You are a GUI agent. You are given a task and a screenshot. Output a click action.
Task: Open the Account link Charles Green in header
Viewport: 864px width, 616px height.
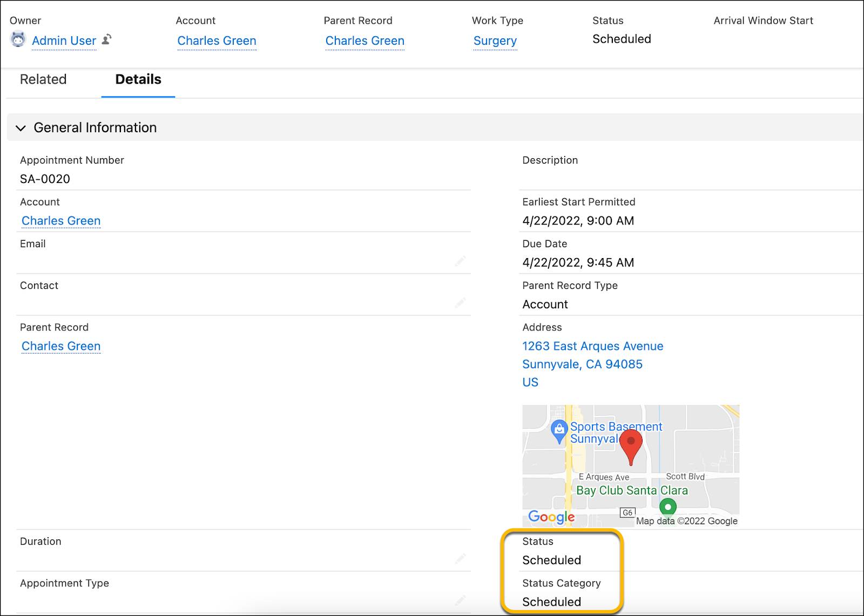217,40
